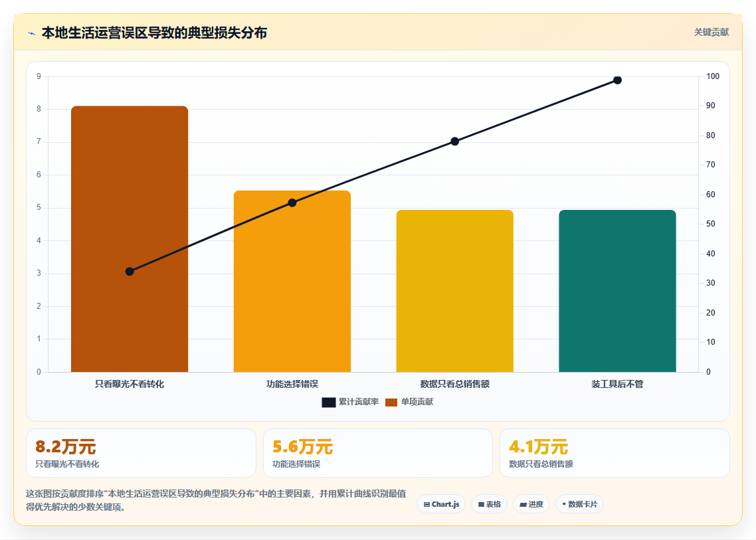The image size is (756, 540).
Task: Click the 装工具后不管 axis label
Action: point(618,385)
